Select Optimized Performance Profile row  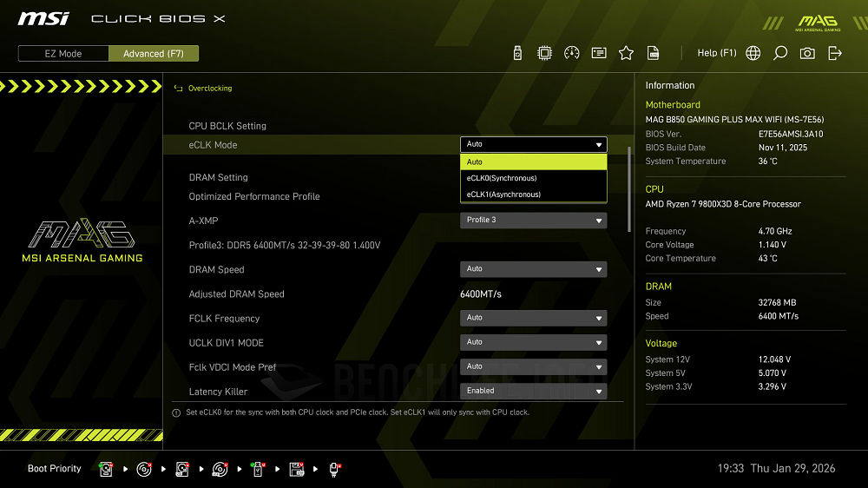coord(254,196)
